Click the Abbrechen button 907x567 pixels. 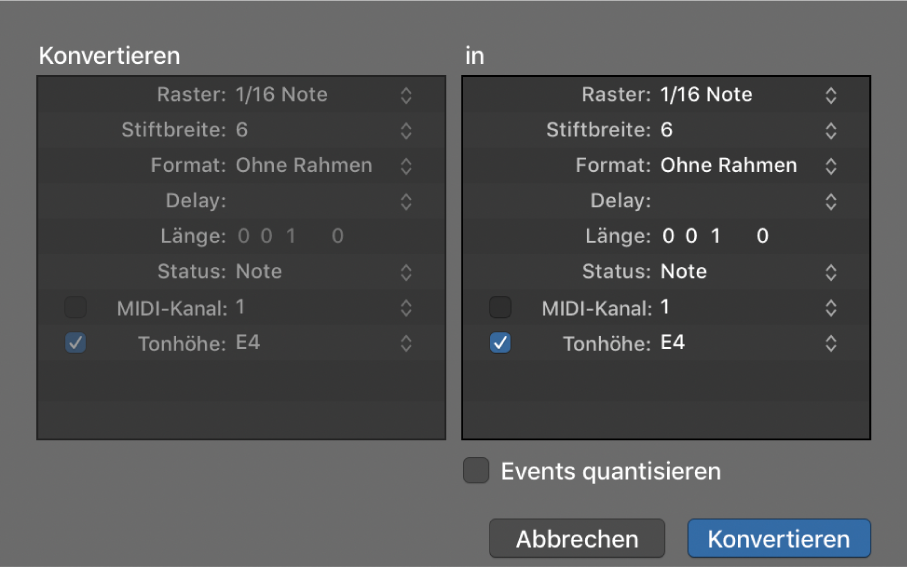[x=577, y=540]
